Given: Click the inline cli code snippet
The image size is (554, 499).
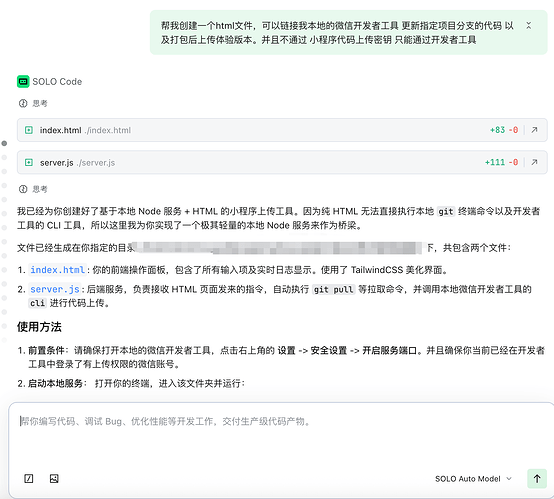Looking at the screenshot, I should coord(37,303).
